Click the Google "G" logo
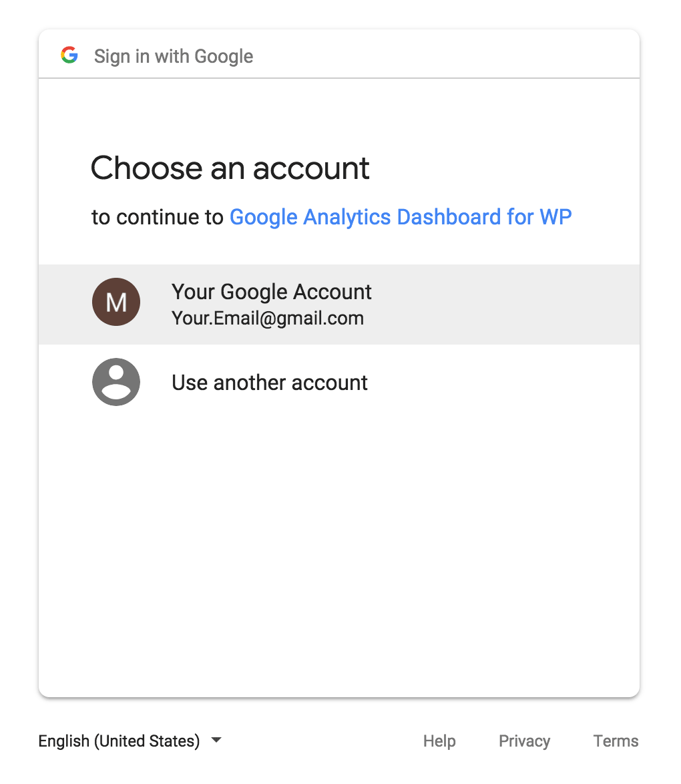 pyautogui.click(x=69, y=55)
